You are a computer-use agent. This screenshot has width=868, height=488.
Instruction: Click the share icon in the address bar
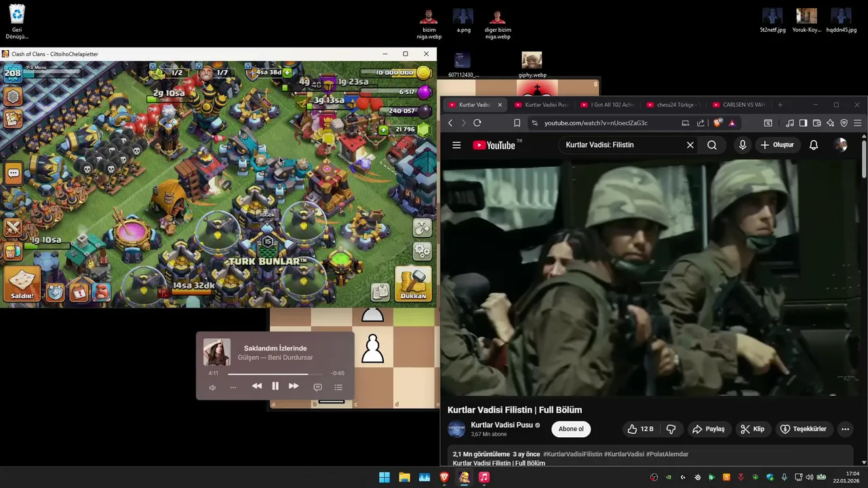[x=701, y=123]
